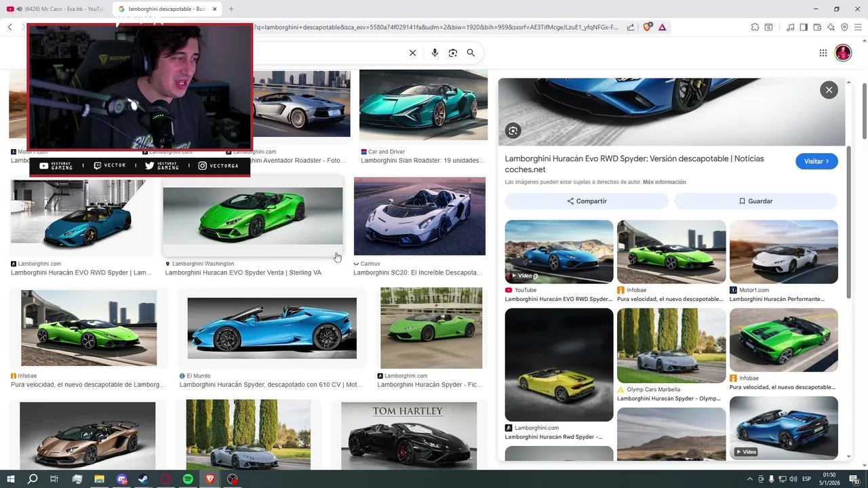Close the lamborghini descapotable tab
The width and height of the screenshot is (868, 488).
coord(214,9)
